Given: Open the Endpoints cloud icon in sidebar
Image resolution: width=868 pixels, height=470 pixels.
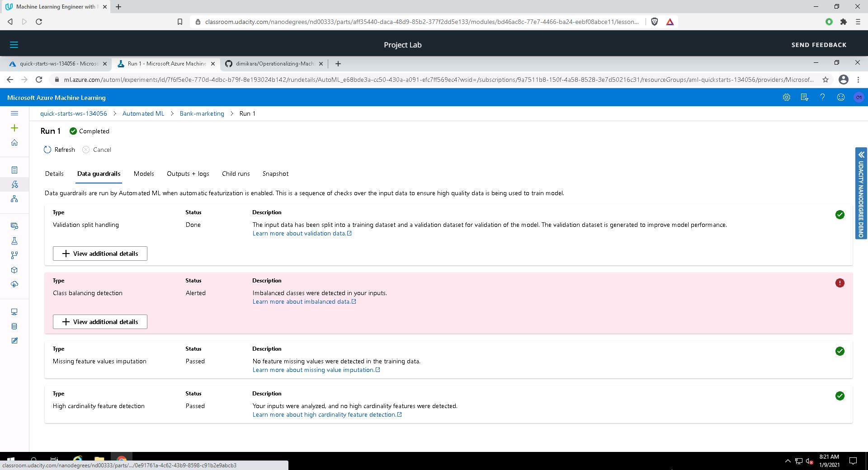Looking at the screenshot, I should 14,284.
